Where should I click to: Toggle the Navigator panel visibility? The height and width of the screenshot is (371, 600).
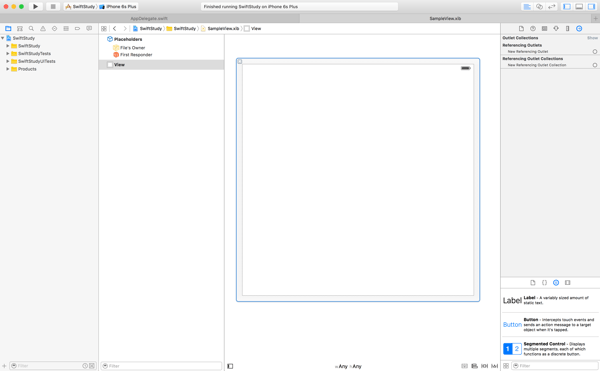[x=567, y=7]
